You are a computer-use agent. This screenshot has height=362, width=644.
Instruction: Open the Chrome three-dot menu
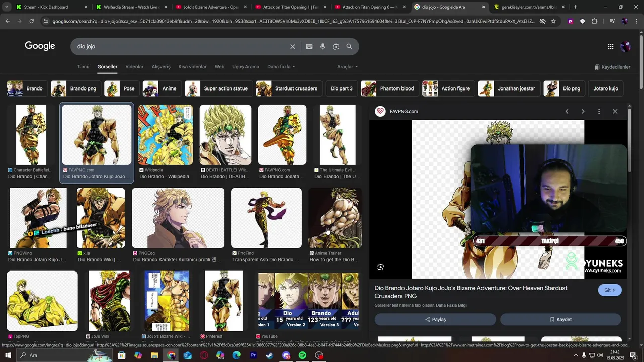tap(636, 21)
